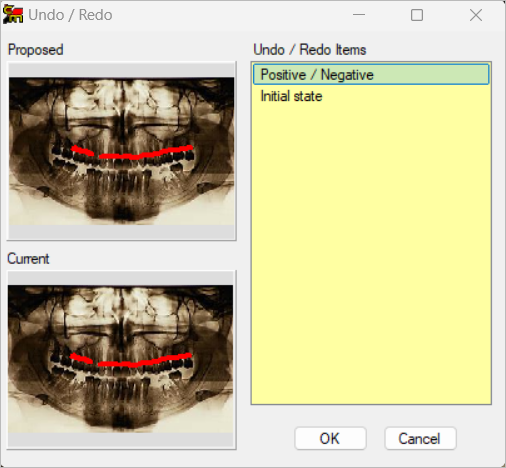The image size is (506, 468).
Task: Select the Positive / Negative undo item
Action: [371, 74]
